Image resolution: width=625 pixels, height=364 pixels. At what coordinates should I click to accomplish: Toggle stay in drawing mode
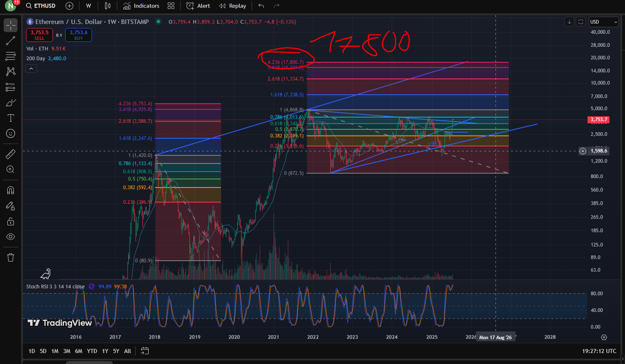pyautogui.click(x=11, y=206)
